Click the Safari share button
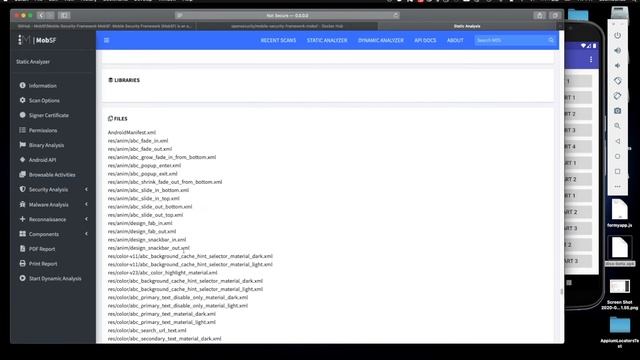 coord(540,16)
